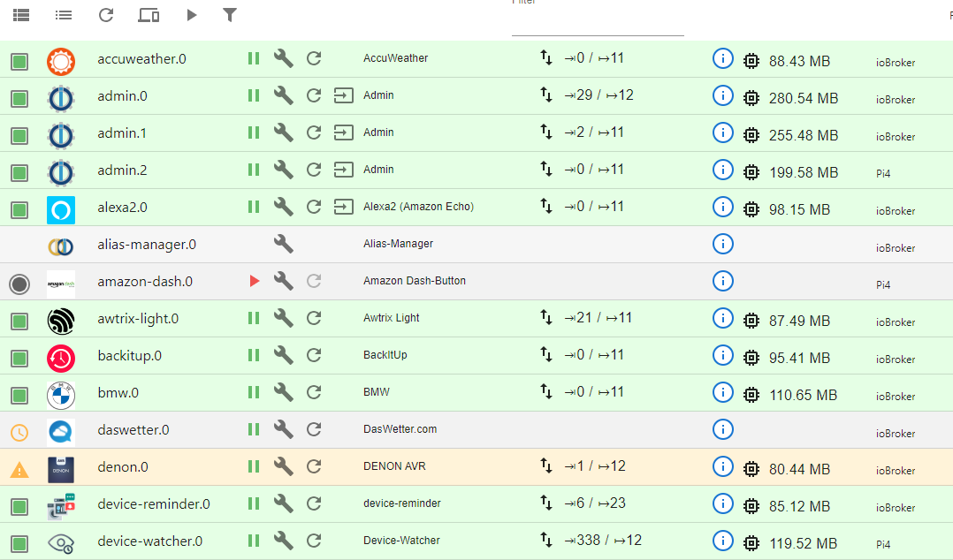This screenshot has width=953, height=560.
Task: Click daswetter.0 schedule clock status icon
Action: pos(19,433)
